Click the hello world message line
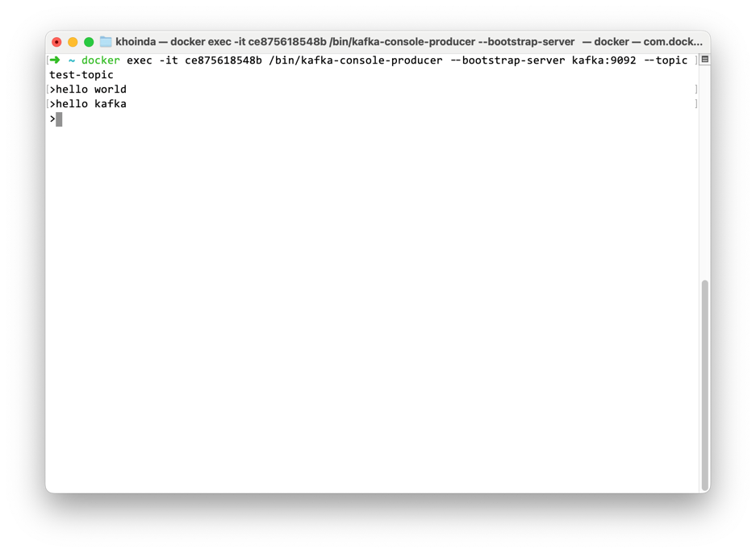The width and height of the screenshot is (756, 553). 91,89
